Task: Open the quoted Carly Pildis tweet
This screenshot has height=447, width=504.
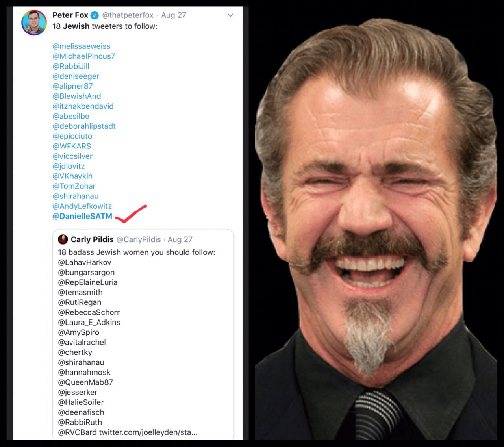Action: [x=143, y=334]
